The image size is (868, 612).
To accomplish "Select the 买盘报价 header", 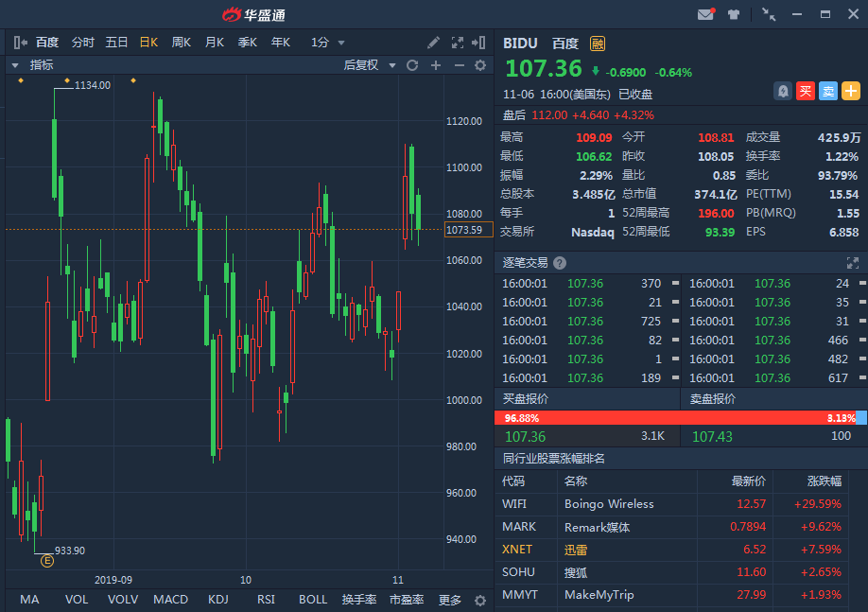I will click(x=526, y=399).
